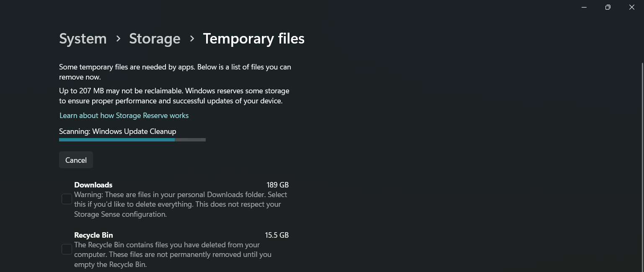Screen dimensions: 644x272
Task: Open System from the breadcrumb
Action: (x=83, y=38)
